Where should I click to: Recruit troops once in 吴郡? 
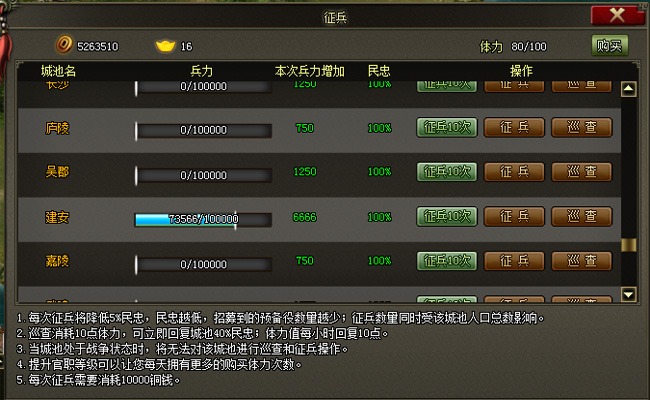(514, 172)
